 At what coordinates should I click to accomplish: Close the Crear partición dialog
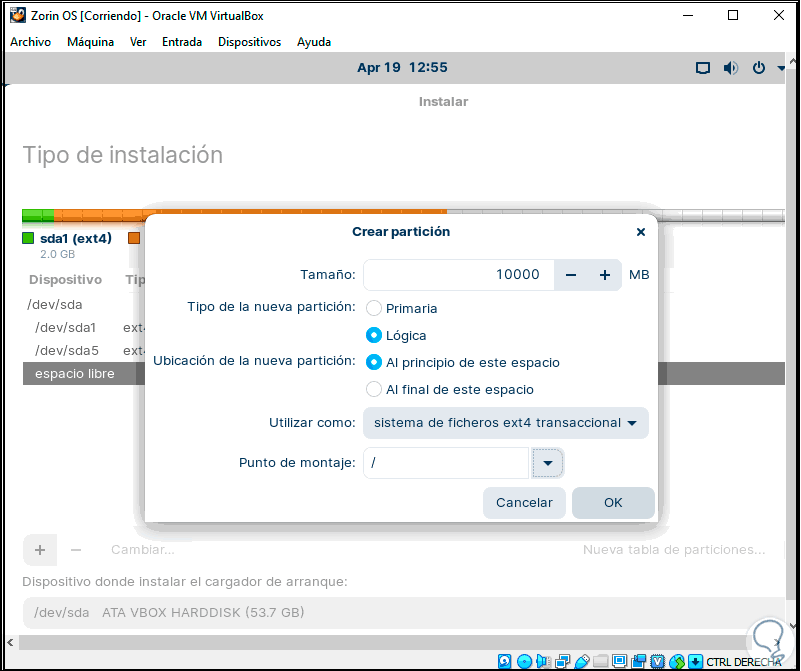tap(641, 232)
